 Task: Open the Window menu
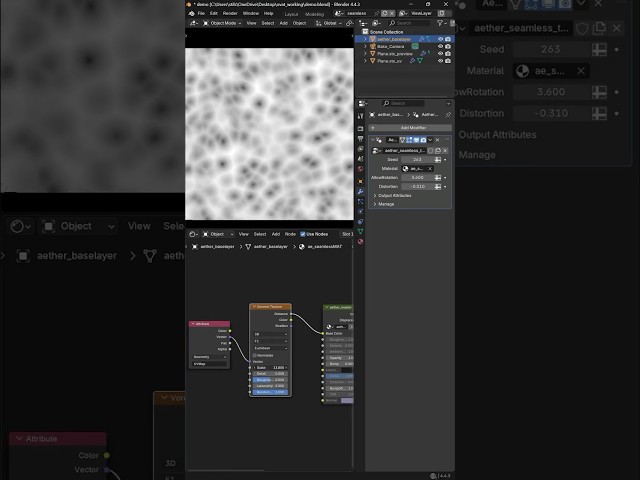(x=251, y=13)
